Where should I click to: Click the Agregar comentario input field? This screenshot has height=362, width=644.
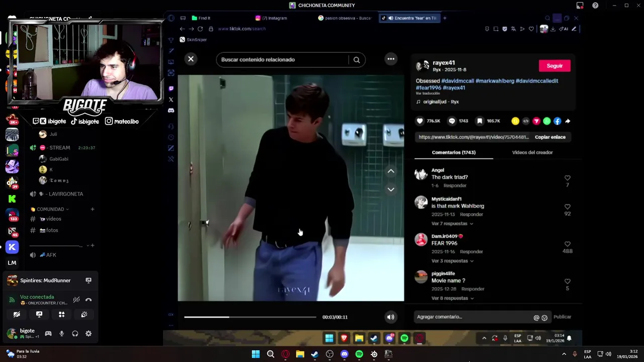[473, 317]
